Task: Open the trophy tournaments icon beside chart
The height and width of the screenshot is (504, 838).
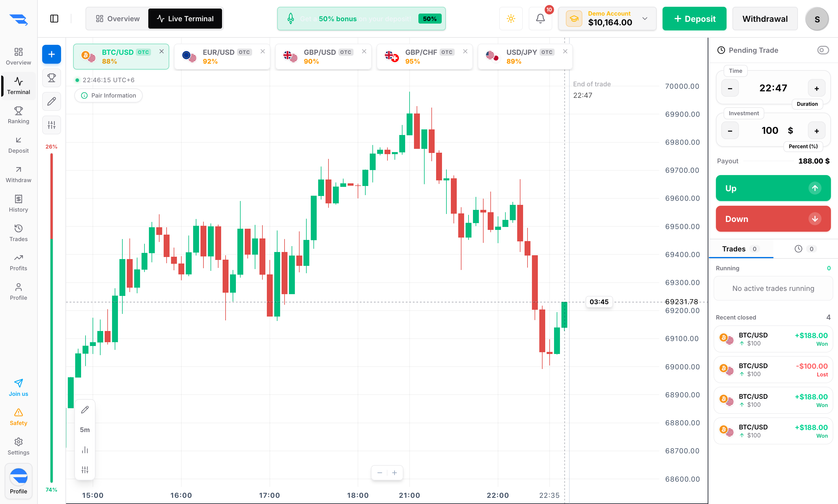Action: click(x=52, y=78)
